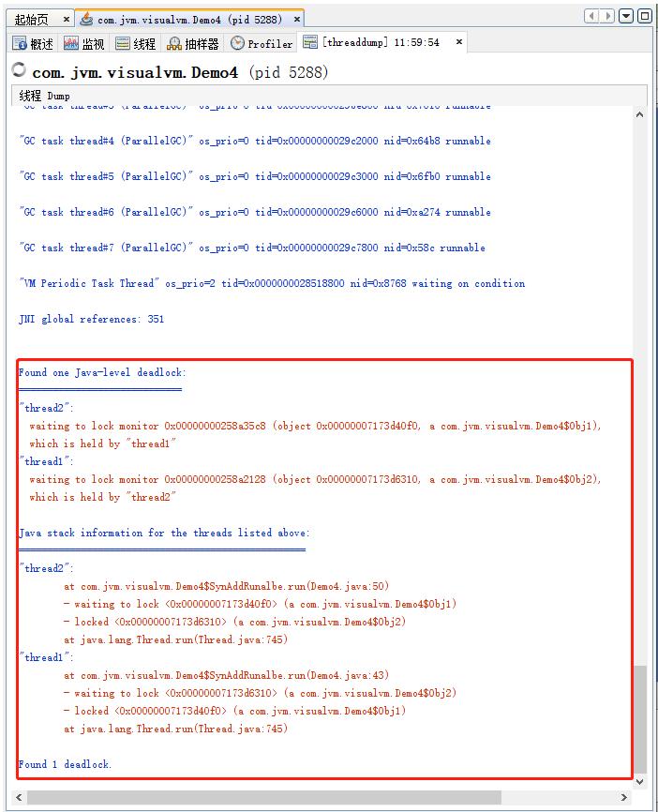This screenshot has height=812, width=658.
Task: Click the 抽样器 sampler icon
Action: tap(174, 44)
